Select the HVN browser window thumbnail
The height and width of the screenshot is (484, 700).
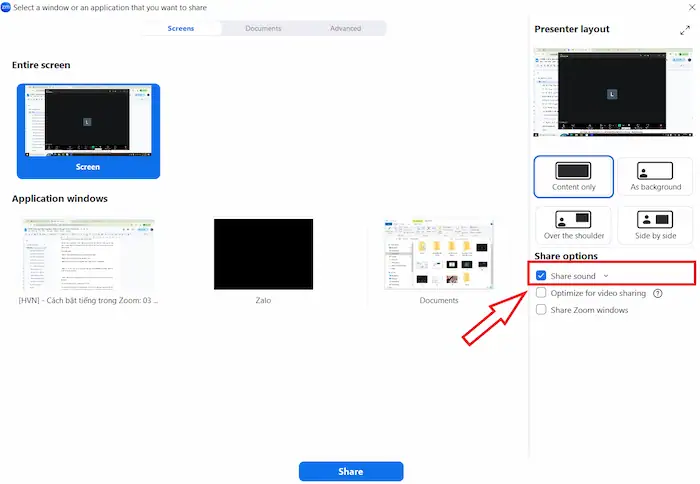(88, 255)
